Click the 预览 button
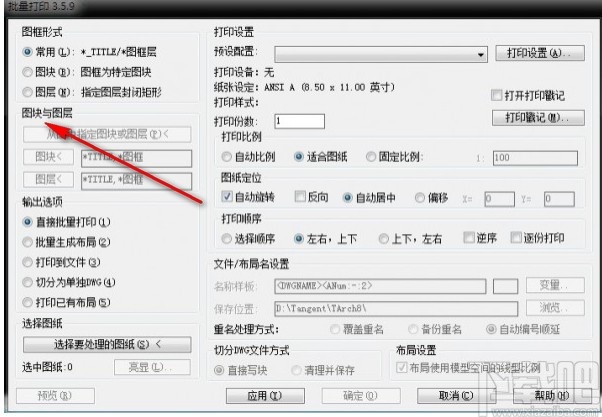 (x=55, y=396)
